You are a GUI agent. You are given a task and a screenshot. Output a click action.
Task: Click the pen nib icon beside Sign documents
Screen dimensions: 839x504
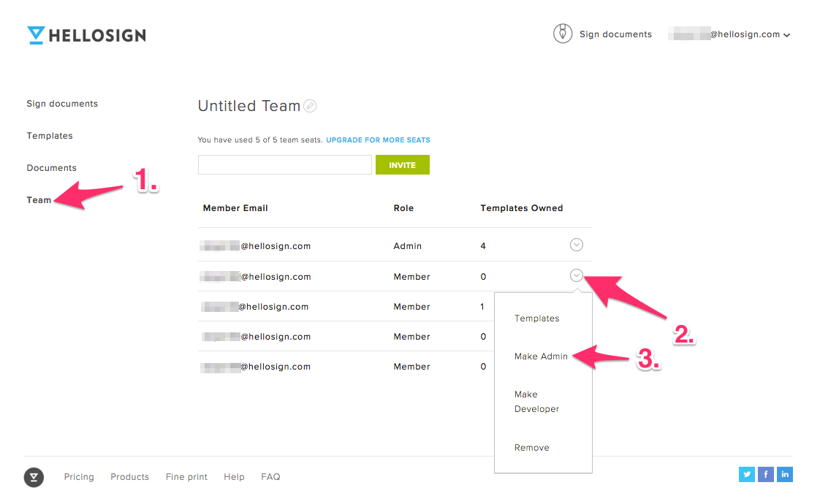coord(562,34)
